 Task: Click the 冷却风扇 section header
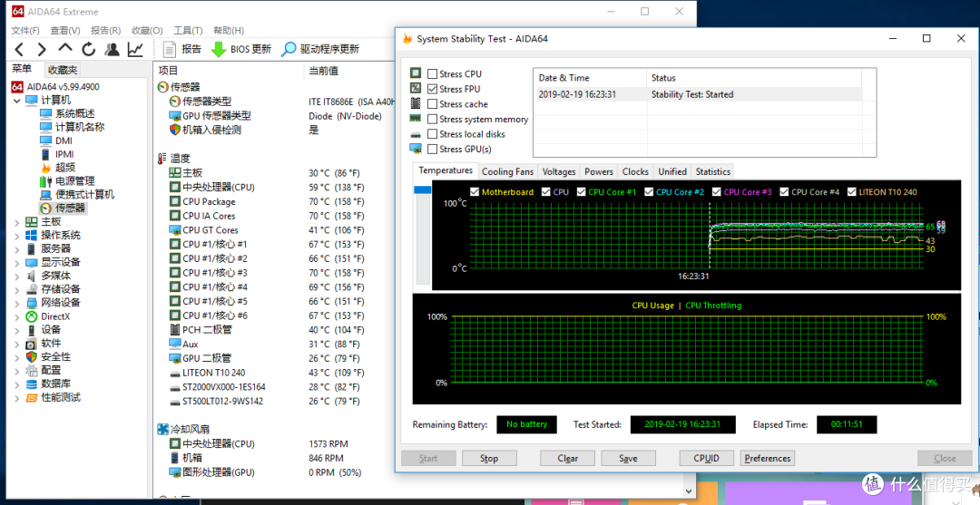coord(183,430)
